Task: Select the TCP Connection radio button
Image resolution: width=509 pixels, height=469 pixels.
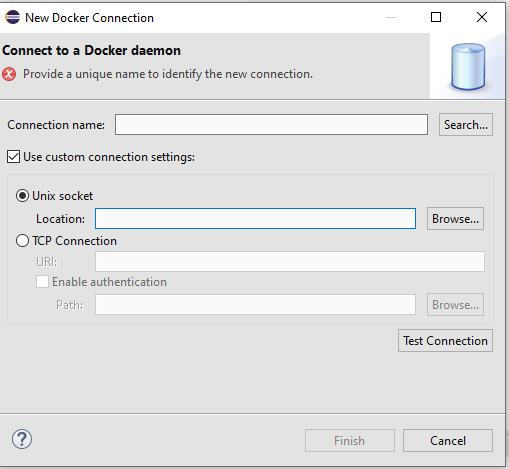Action: coord(22,241)
